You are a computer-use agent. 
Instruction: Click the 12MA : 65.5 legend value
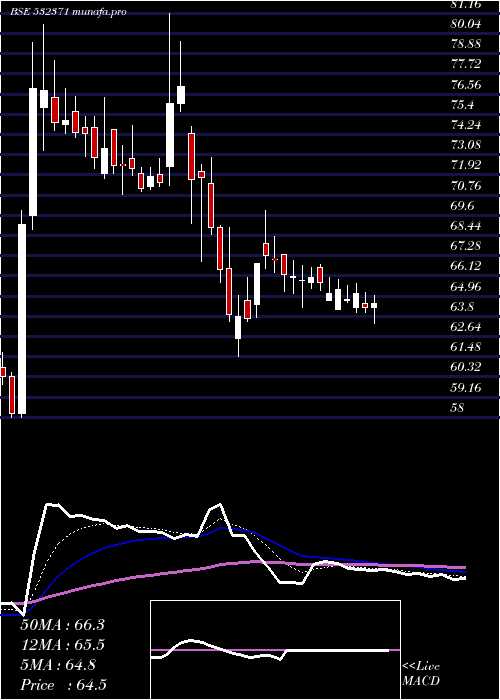(x=63, y=645)
